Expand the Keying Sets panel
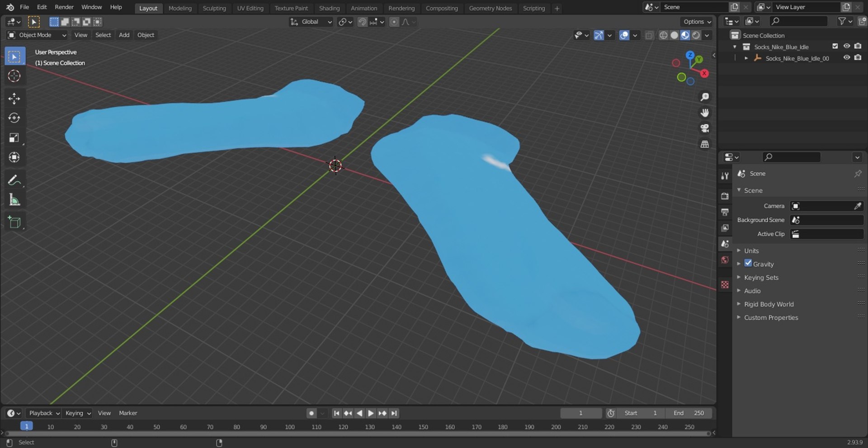Image resolution: width=868 pixels, height=448 pixels. [x=761, y=277]
